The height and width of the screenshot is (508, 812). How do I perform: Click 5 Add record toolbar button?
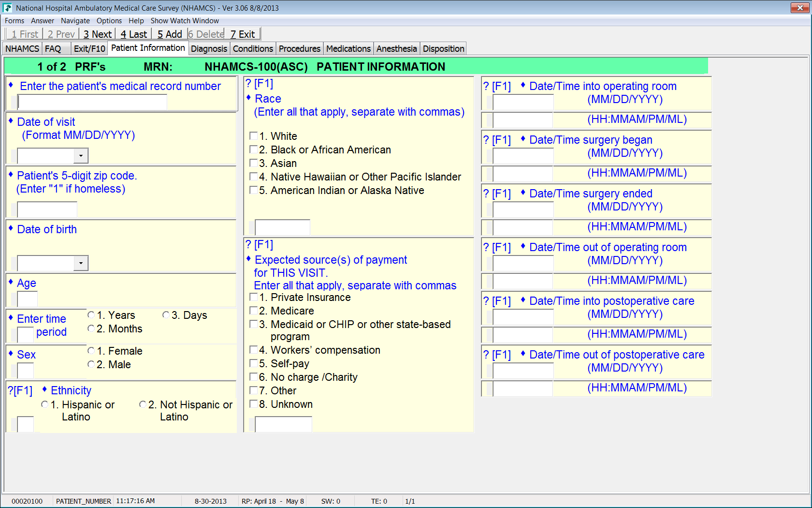click(x=170, y=34)
